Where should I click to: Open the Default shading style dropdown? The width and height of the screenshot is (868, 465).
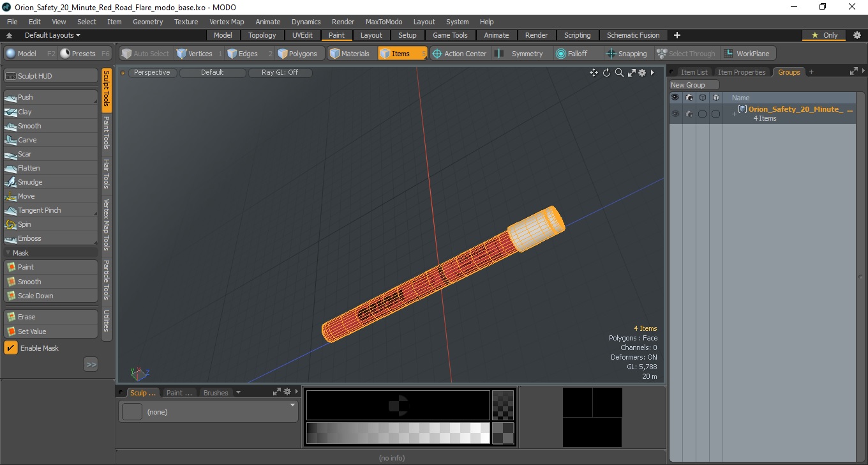[x=212, y=73]
